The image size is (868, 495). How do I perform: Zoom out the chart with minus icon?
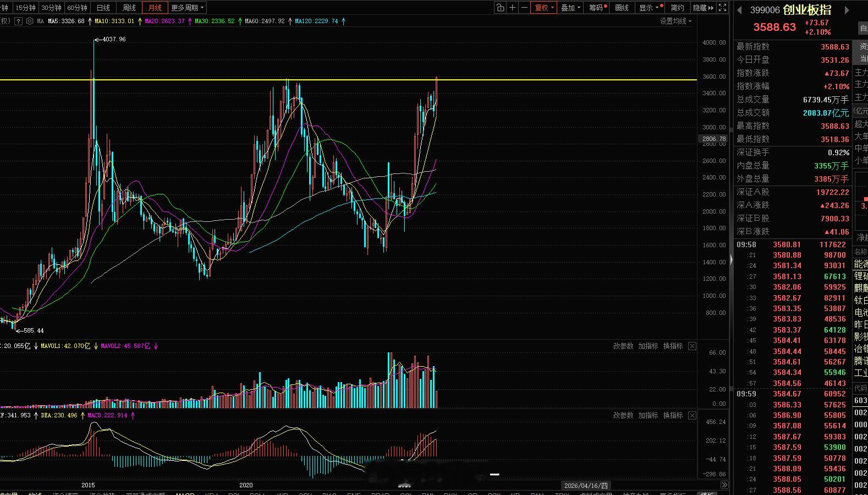[x=524, y=8]
